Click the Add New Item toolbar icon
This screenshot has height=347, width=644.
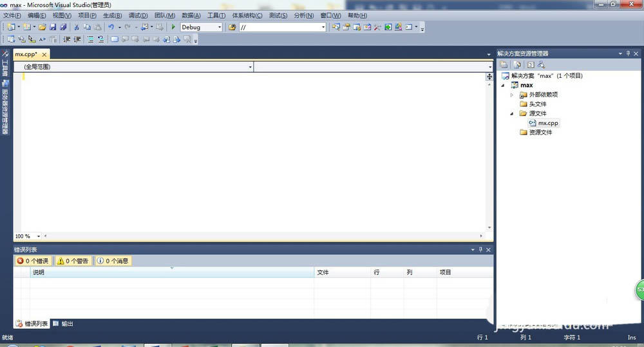26,27
